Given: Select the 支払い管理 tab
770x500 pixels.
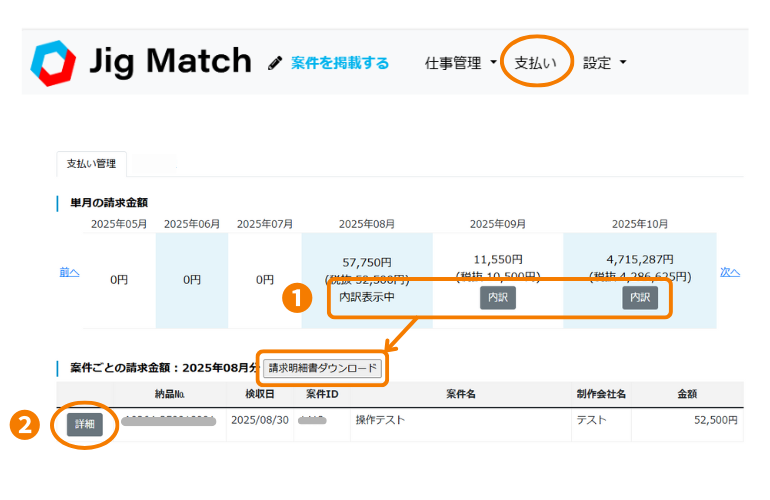Looking at the screenshot, I should click(91, 163).
